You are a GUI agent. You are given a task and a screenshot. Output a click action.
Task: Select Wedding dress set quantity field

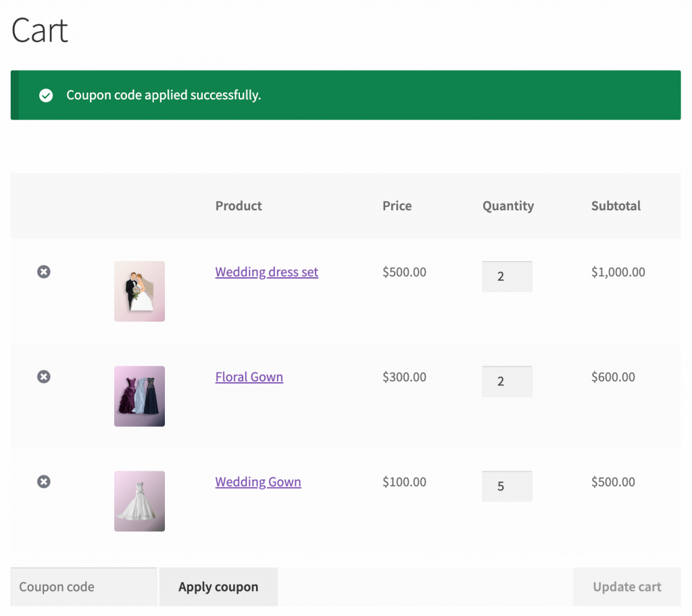tap(507, 277)
